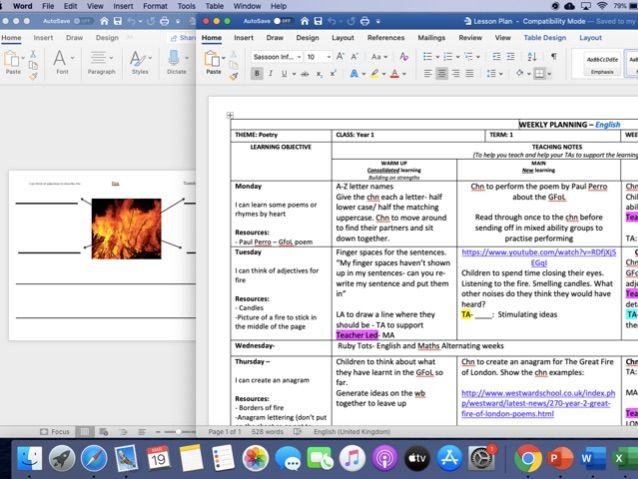
Task: Switch to the Design tab in Lesson Plan window
Action: click(x=307, y=38)
